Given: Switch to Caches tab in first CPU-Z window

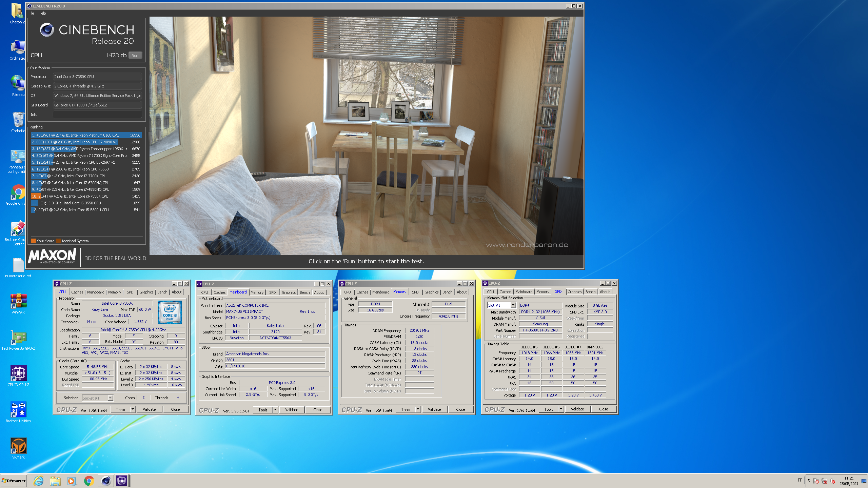Looking at the screenshot, I should click(77, 292).
